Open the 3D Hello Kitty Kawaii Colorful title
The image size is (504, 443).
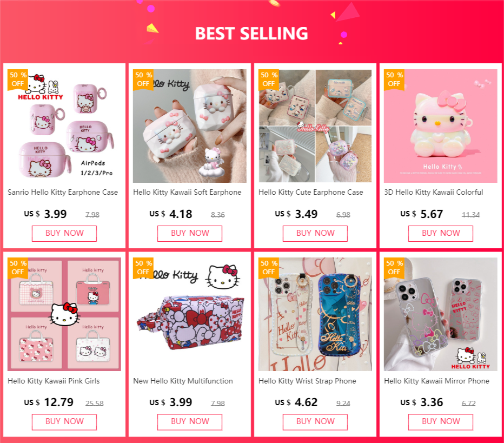433,192
